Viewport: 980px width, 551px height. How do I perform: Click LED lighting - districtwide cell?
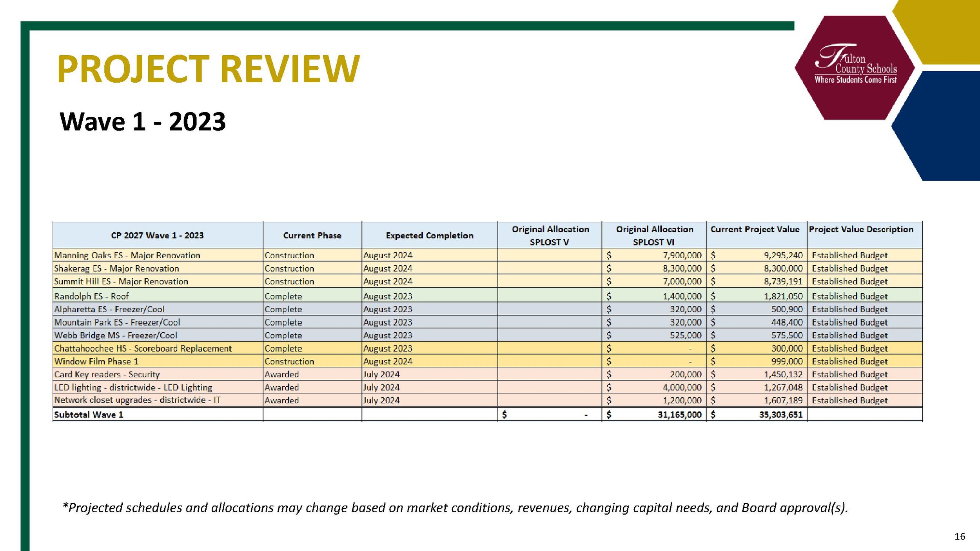[x=158, y=387]
